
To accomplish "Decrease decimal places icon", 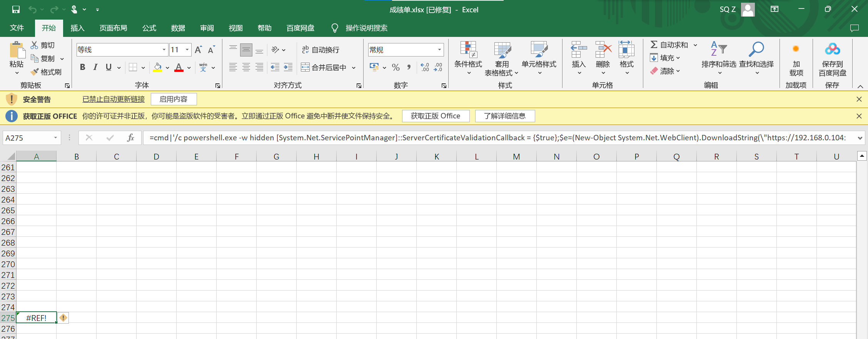I will (x=438, y=67).
